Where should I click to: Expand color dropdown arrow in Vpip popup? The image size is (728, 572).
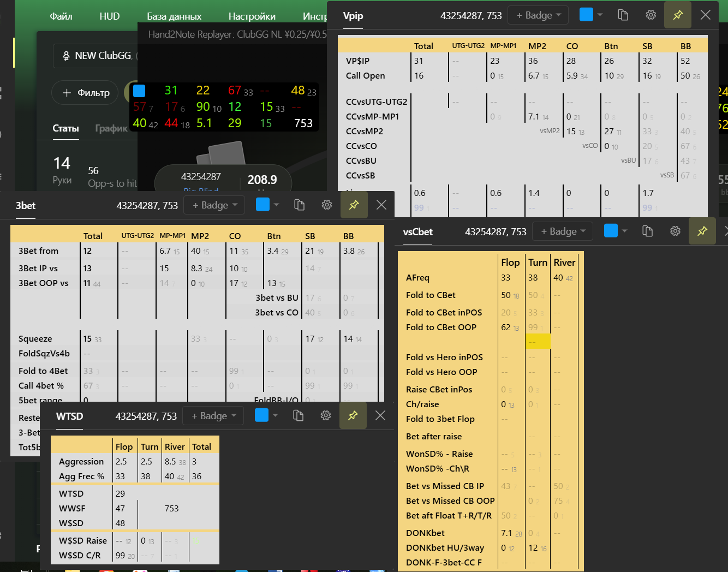point(600,15)
